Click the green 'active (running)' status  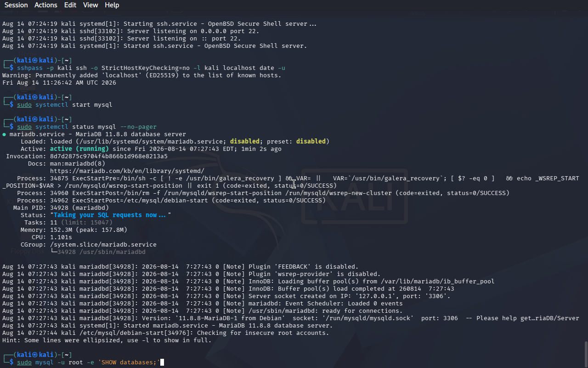[x=79, y=149]
